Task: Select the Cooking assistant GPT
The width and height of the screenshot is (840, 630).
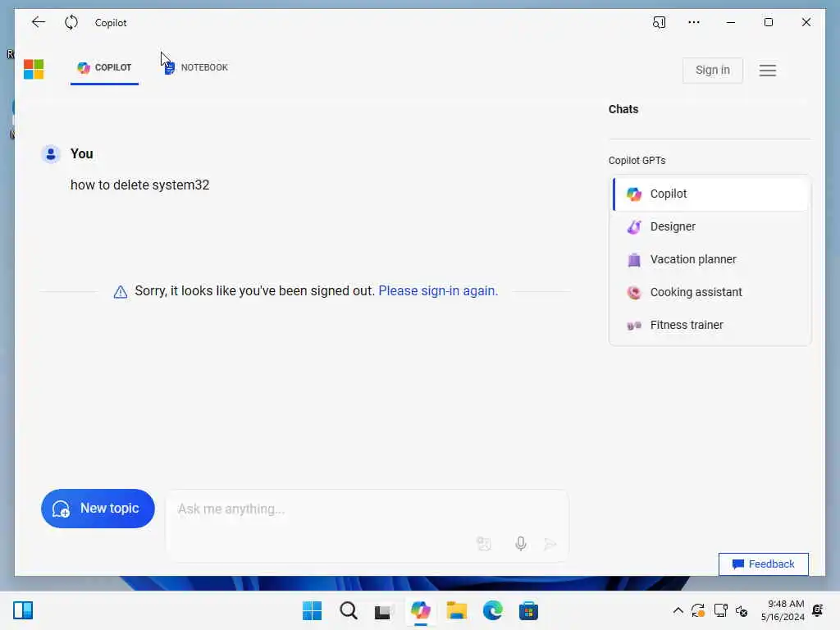Action: coord(710,292)
